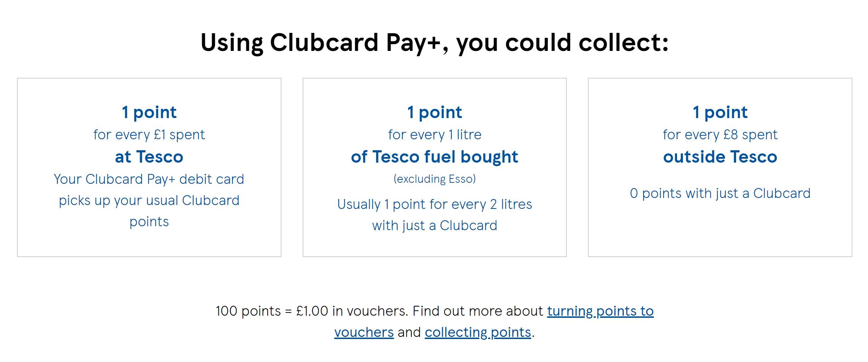Click "1 point" above "for every £1 spent"
Screen dimensions: 868x362
pyautogui.click(x=149, y=112)
